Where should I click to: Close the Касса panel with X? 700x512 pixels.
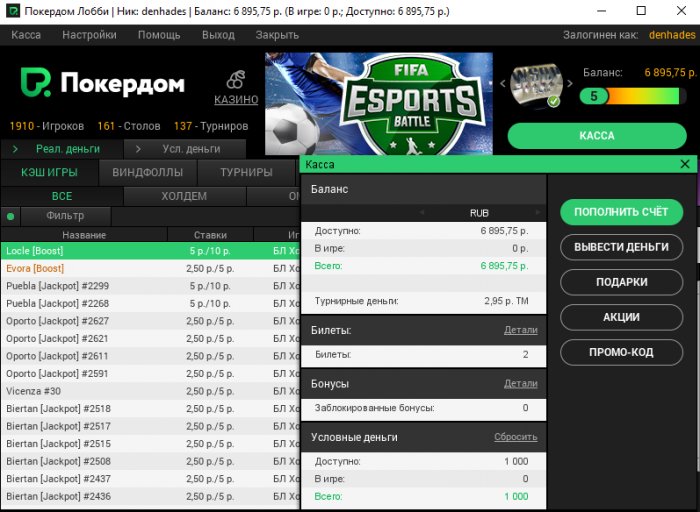point(685,164)
